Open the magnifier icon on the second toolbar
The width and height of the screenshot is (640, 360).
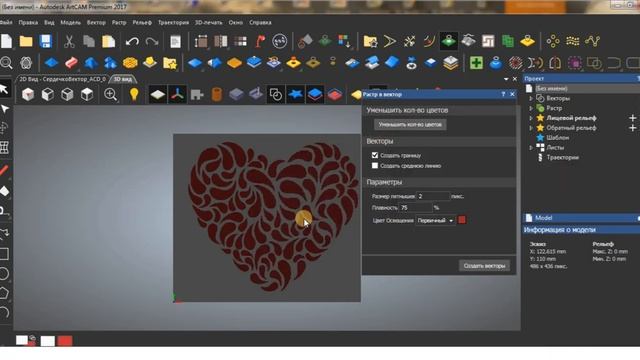point(7,62)
